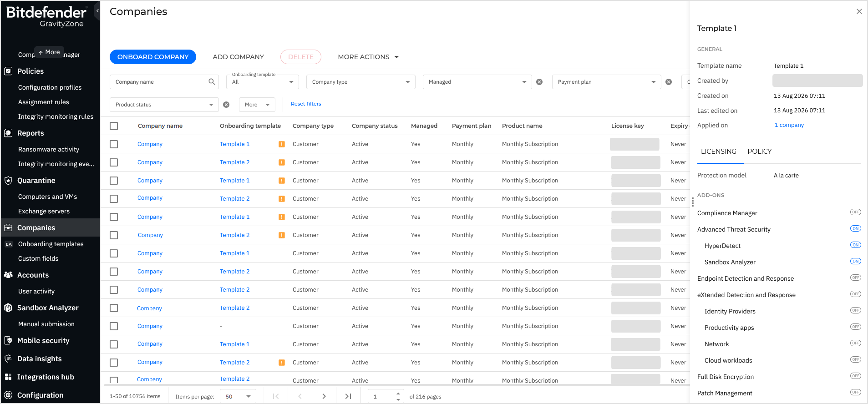Clear the Product status filter

(226, 105)
